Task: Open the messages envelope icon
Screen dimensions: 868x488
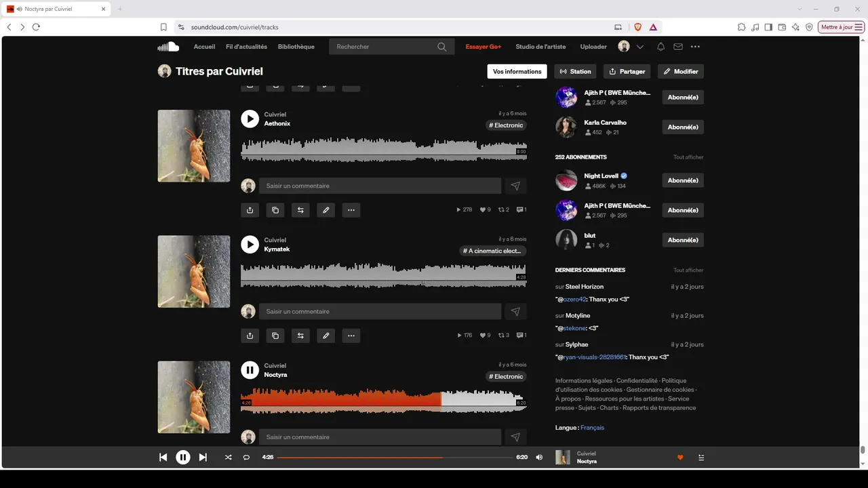Action: point(678,47)
